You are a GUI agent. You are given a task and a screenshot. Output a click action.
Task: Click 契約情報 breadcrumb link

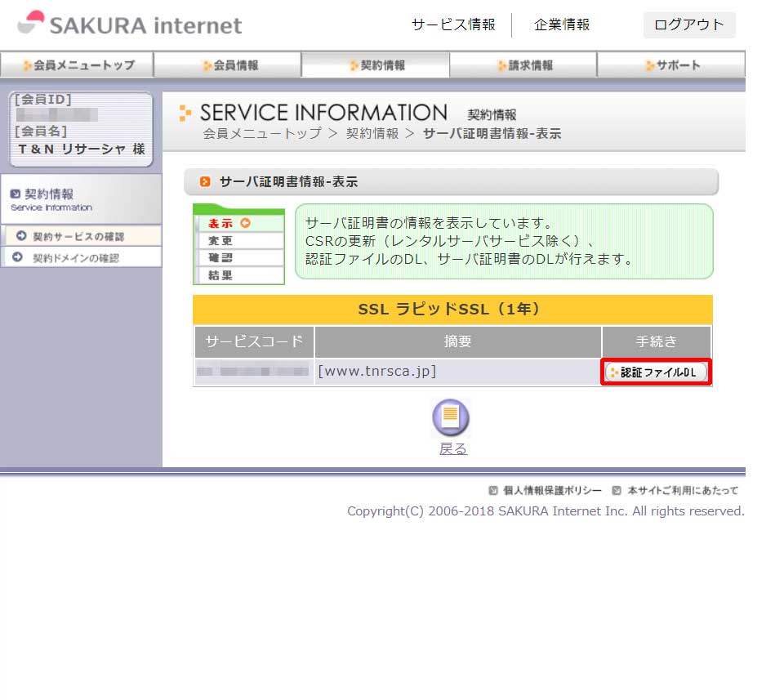[x=372, y=133]
